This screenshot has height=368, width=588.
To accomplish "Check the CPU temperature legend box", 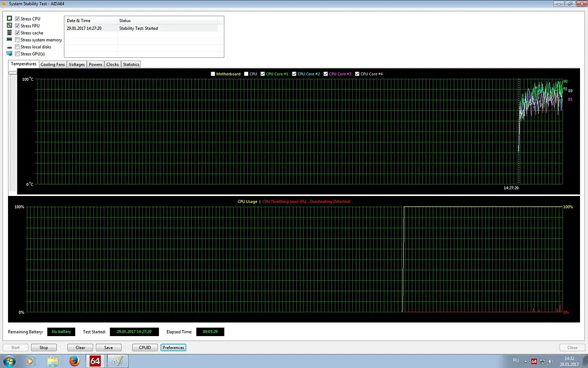I will (x=246, y=74).
